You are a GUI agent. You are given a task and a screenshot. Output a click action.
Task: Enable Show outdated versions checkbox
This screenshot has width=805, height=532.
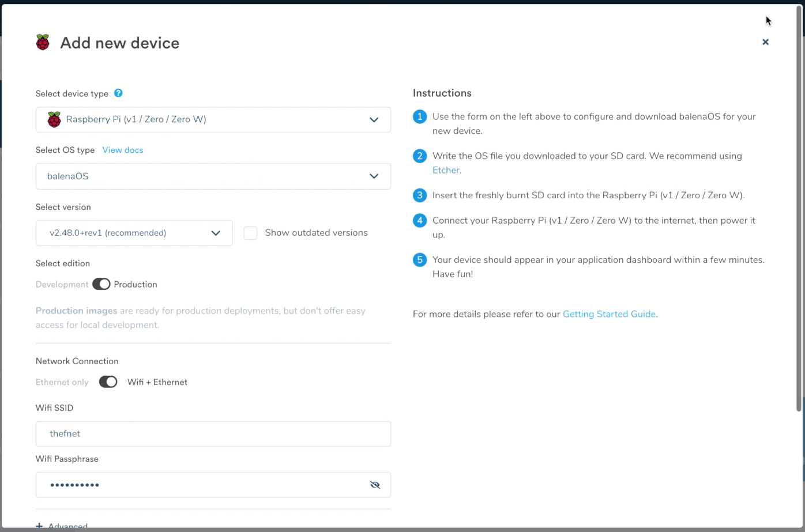pyautogui.click(x=250, y=233)
